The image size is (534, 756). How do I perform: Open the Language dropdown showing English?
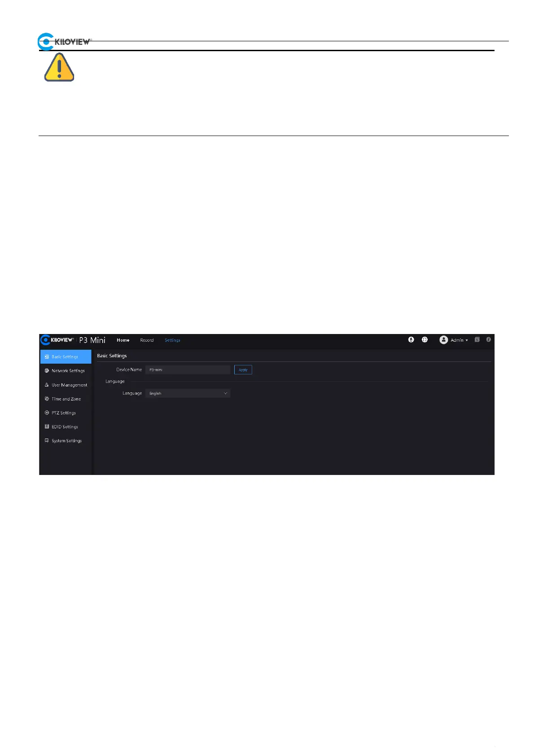188,393
